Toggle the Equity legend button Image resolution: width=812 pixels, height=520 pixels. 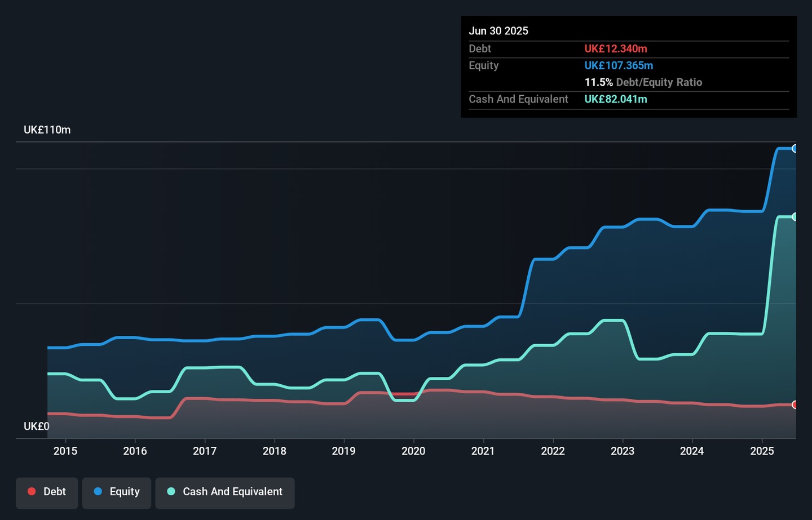coord(116,492)
